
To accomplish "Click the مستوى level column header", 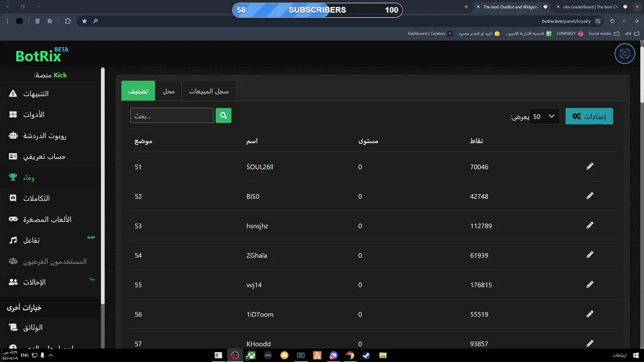I will tap(368, 141).
